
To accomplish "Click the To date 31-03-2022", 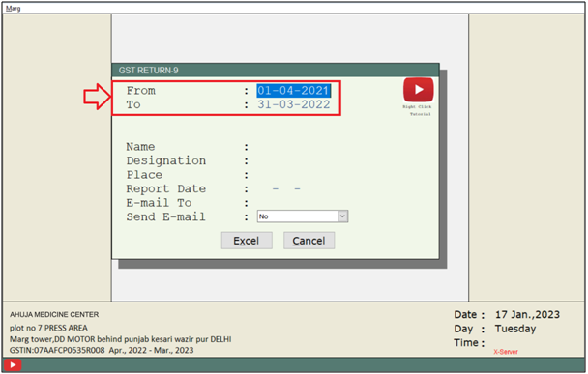I will 293,104.
